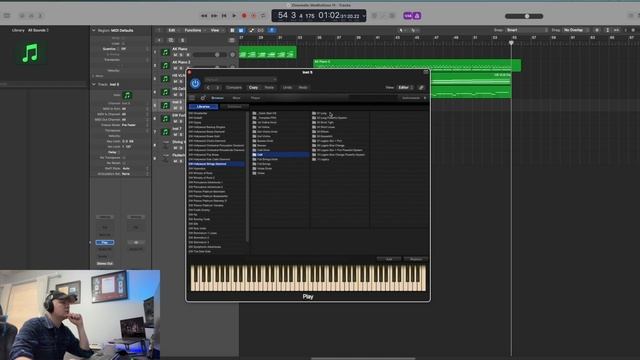The height and width of the screenshot is (360, 640).
Task: Toggle the purple metronome button
Action: click(417, 16)
